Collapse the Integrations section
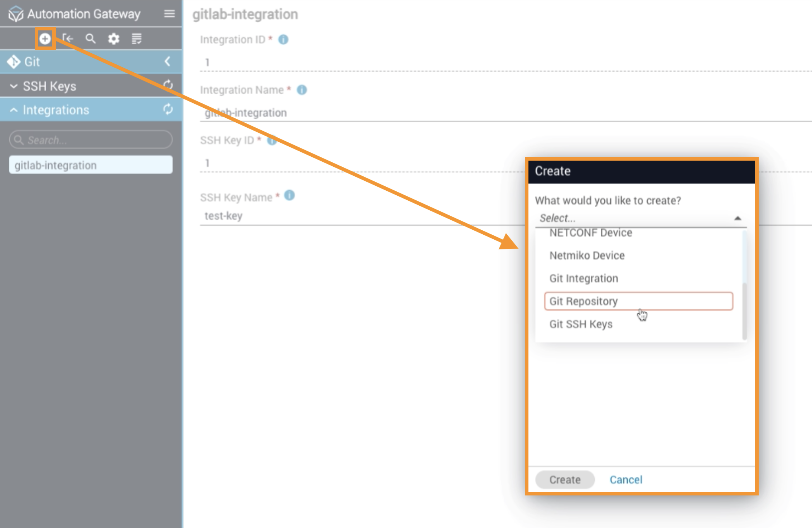Viewport: 812px width, 528px height. click(14, 110)
